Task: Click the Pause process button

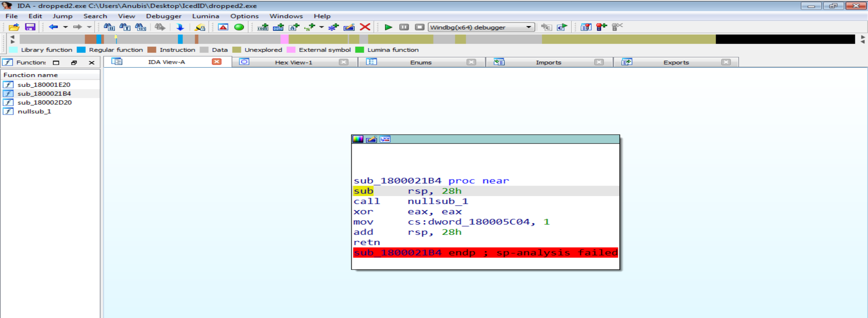Action: tap(404, 27)
